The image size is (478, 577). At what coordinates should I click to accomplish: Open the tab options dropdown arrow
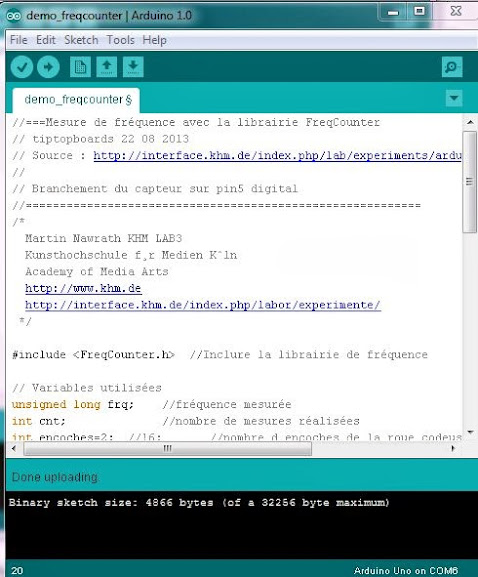454,98
